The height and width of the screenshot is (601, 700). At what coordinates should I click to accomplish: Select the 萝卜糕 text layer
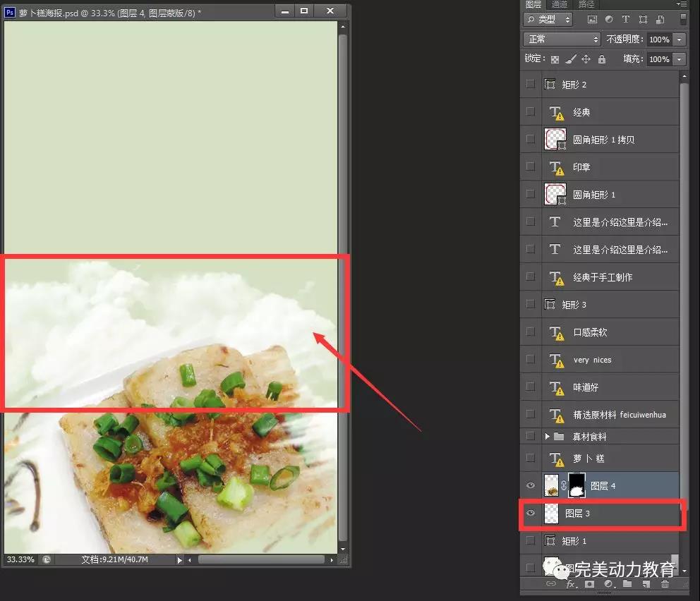point(589,459)
